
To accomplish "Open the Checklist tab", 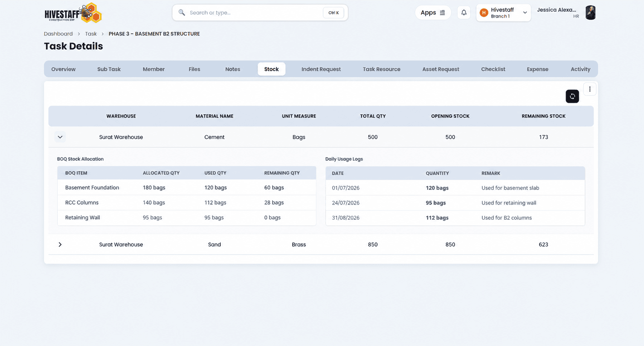I will (x=493, y=69).
